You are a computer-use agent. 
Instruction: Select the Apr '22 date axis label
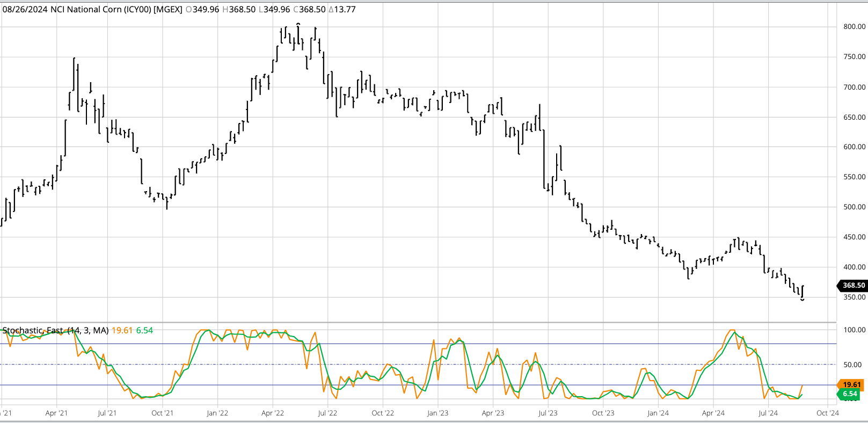(x=273, y=413)
